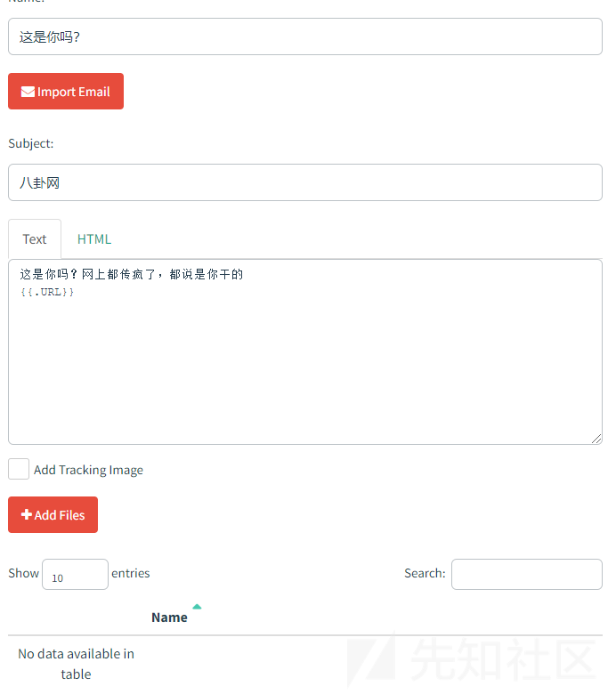The image size is (616, 694).
Task: Focus the Name field containing 这是你吗?
Action: click(x=304, y=36)
